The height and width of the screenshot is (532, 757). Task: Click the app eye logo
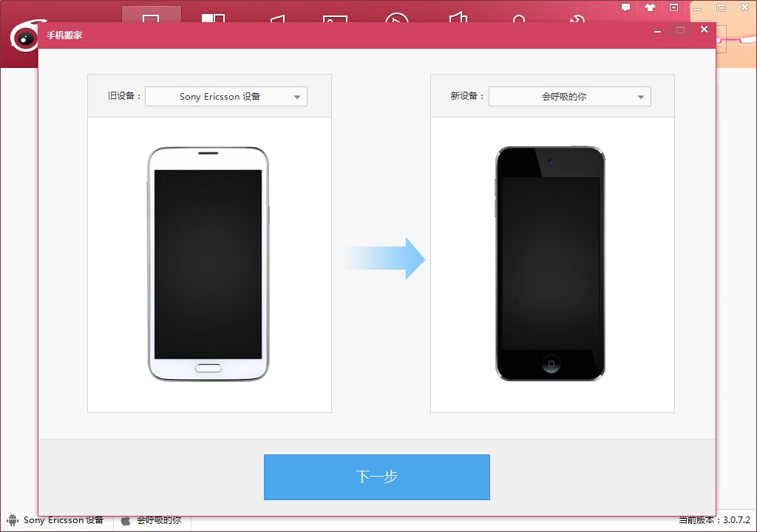[x=24, y=37]
